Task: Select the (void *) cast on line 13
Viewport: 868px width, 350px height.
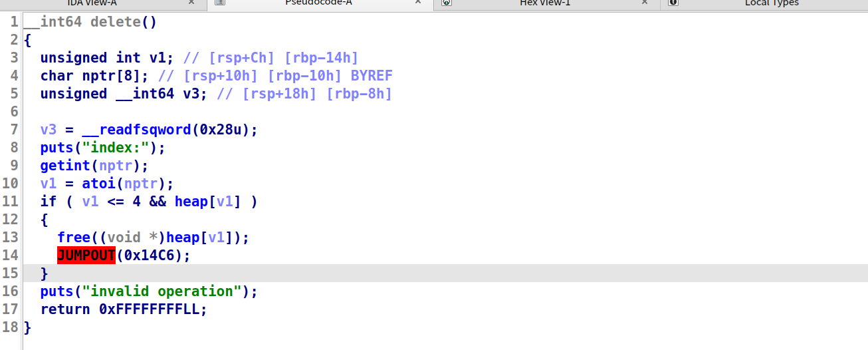Action: pos(132,238)
